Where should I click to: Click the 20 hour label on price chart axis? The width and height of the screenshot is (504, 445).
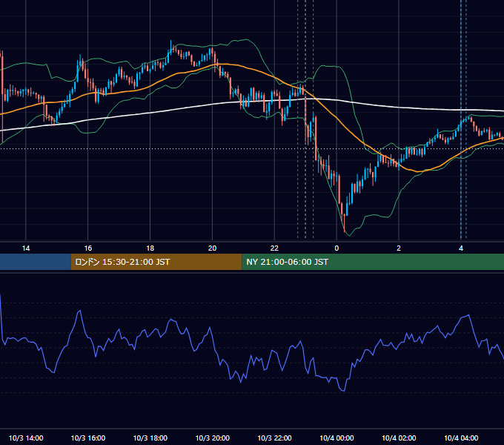[212, 248]
